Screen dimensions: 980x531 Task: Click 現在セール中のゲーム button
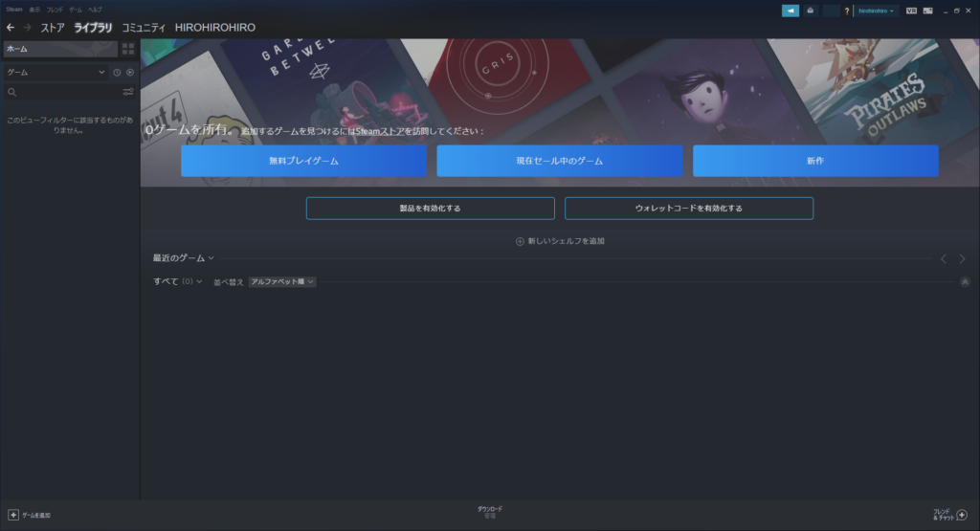(x=559, y=161)
